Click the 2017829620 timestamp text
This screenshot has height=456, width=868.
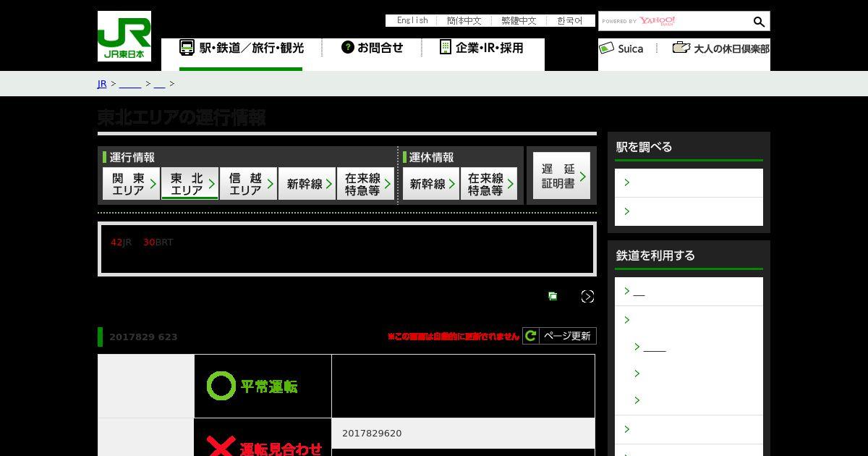point(372,434)
